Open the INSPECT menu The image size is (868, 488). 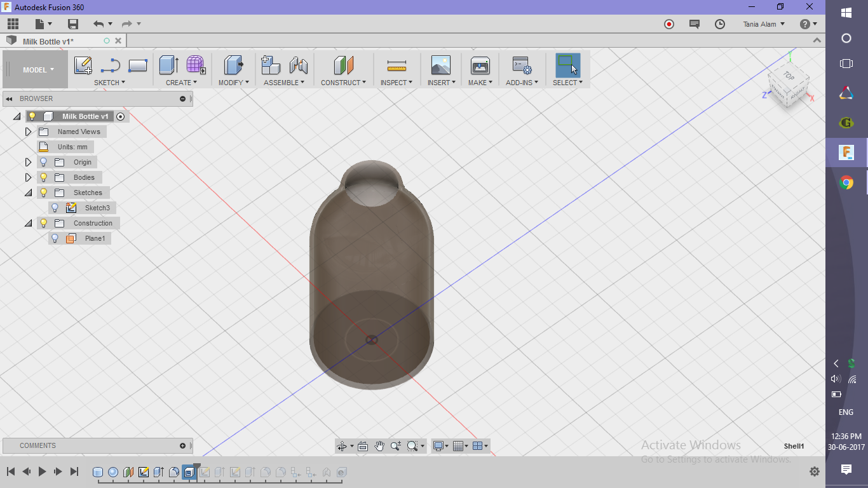click(397, 83)
